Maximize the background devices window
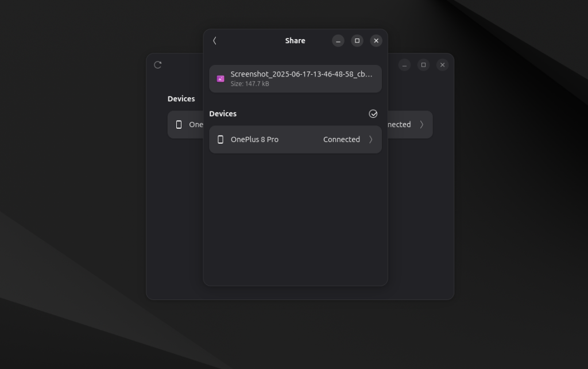The image size is (588, 369). pos(423,65)
